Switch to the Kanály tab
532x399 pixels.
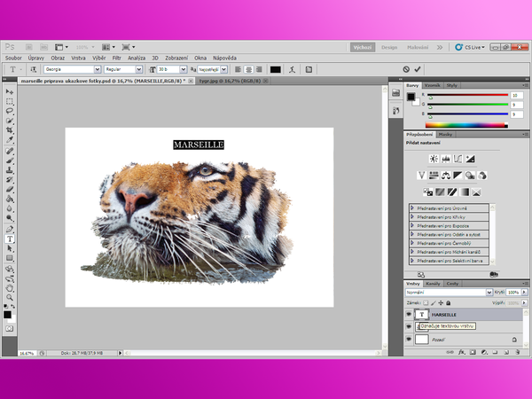[x=434, y=283]
